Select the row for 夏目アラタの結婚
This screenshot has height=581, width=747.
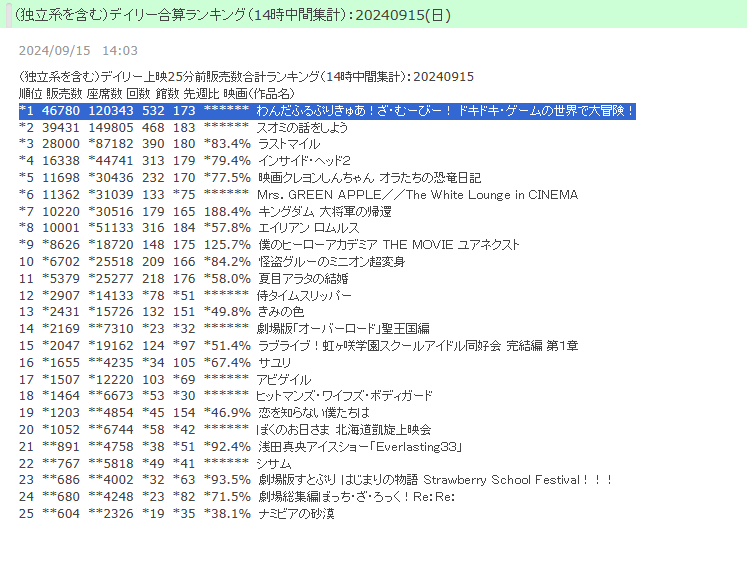pos(184,279)
